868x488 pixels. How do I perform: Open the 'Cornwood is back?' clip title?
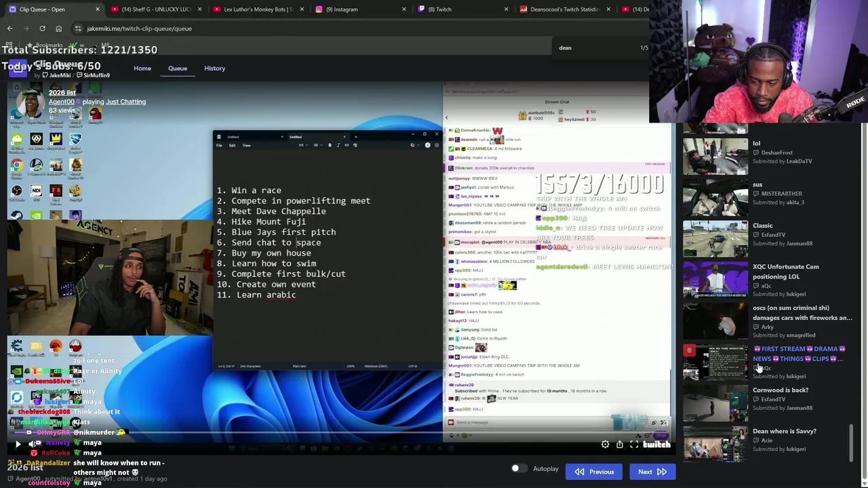[781, 390]
